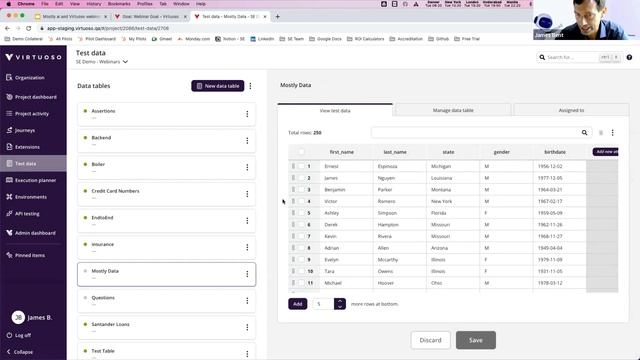Open table options three-dot menu beside trash
The width and height of the screenshot is (640, 360).
[x=612, y=133]
